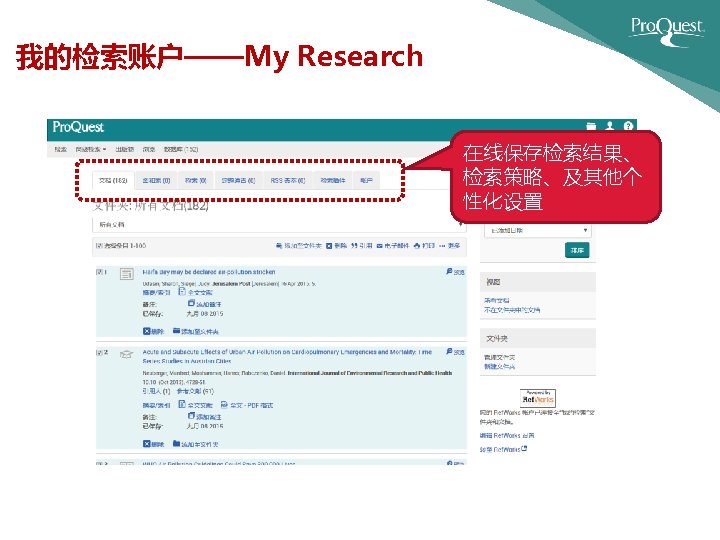Click the add-to-folder icon in result 2
Screen dimensions: 720x540
(x=176, y=443)
